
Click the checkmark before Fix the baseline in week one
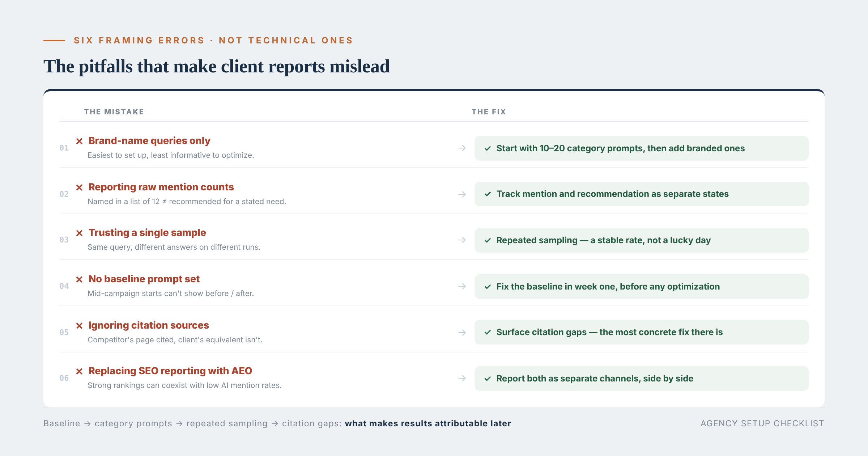coord(488,287)
